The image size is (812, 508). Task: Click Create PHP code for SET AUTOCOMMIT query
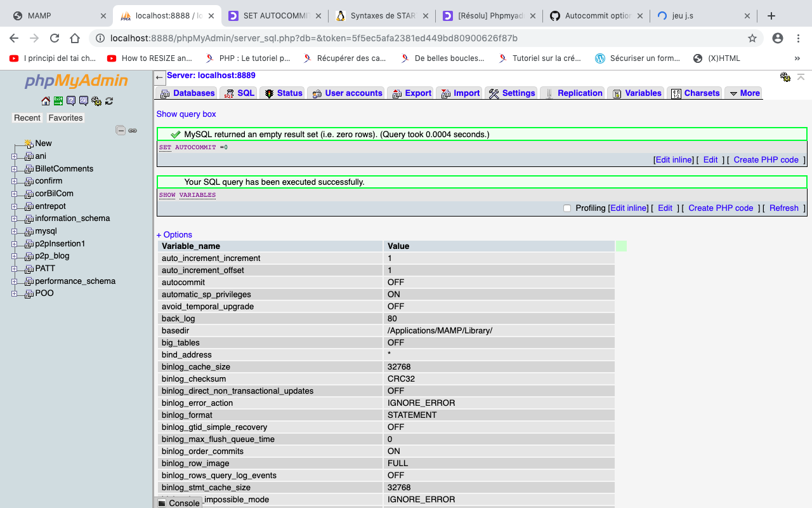(x=766, y=159)
